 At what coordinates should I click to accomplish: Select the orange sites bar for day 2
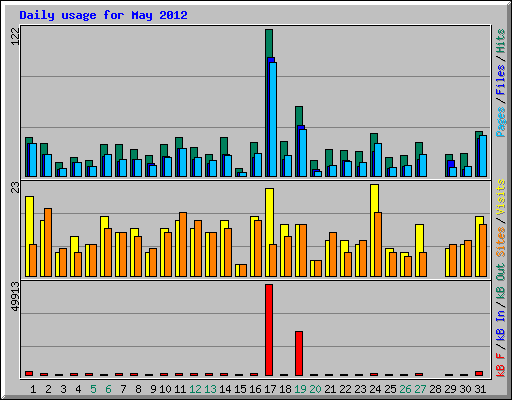[x=48, y=242]
